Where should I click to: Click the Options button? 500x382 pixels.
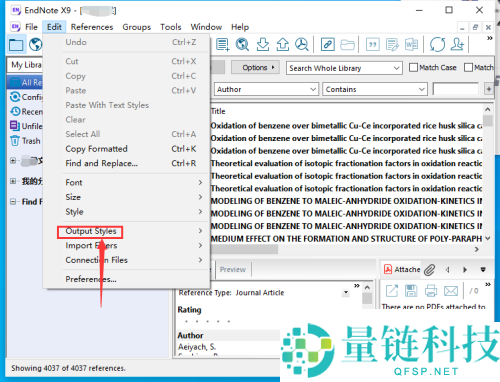[255, 67]
